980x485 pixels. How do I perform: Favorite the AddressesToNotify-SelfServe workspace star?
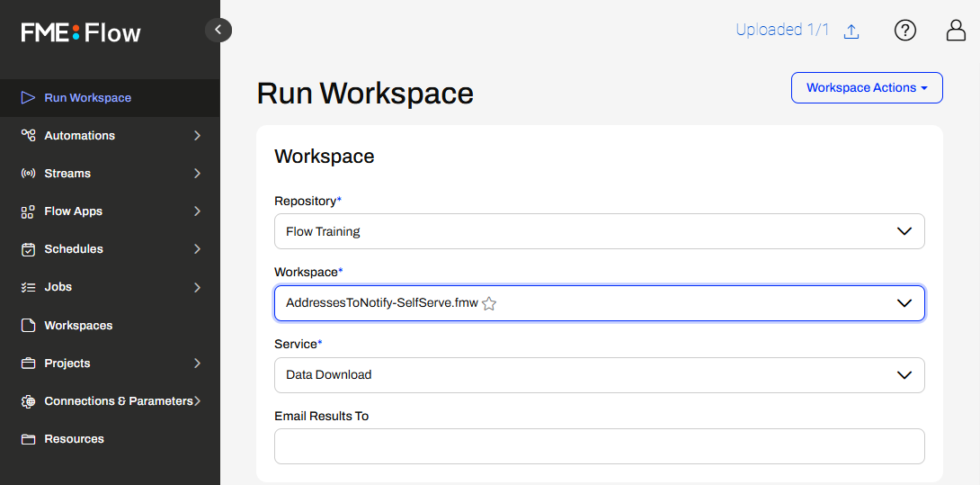[x=489, y=303]
